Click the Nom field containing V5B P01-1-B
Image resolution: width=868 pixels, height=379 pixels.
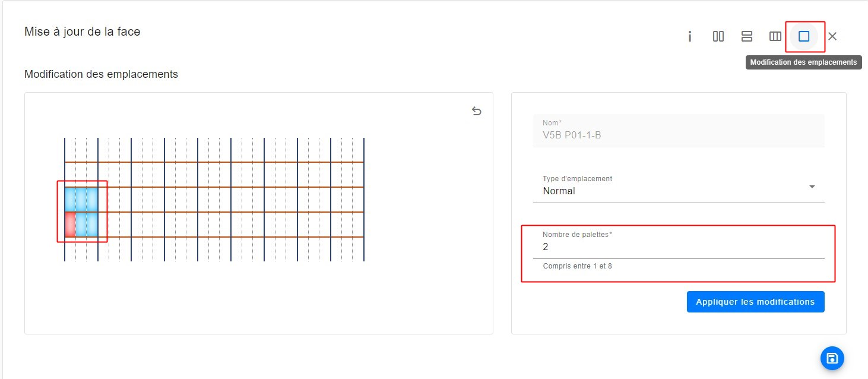[x=678, y=135]
